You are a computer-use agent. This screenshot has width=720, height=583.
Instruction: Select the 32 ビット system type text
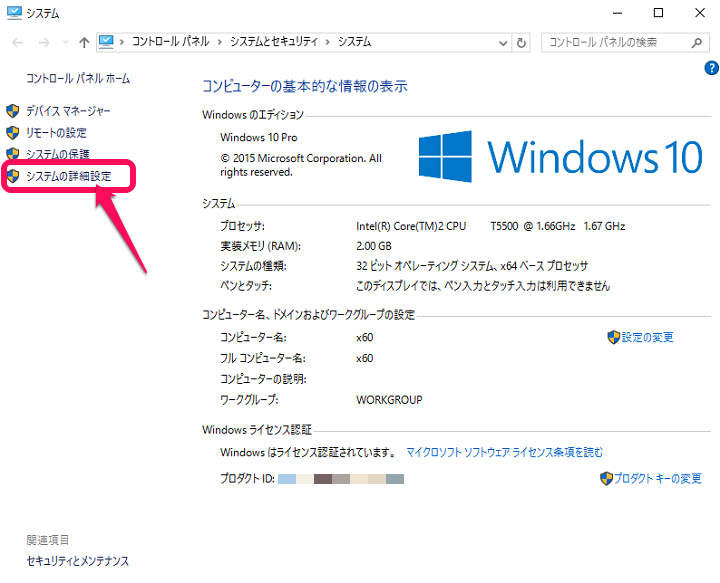pos(472,266)
